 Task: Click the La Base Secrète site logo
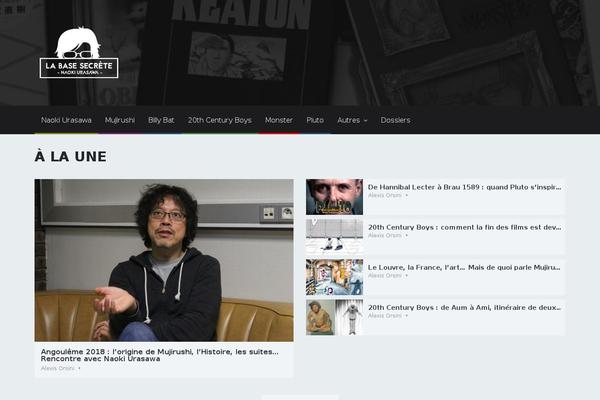pyautogui.click(x=79, y=52)
